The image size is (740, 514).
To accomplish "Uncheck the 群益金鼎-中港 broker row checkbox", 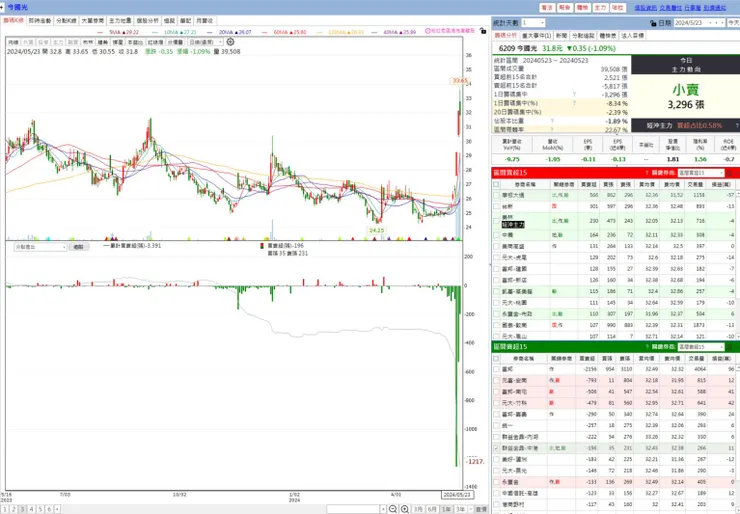I will (x=496, y=448).
